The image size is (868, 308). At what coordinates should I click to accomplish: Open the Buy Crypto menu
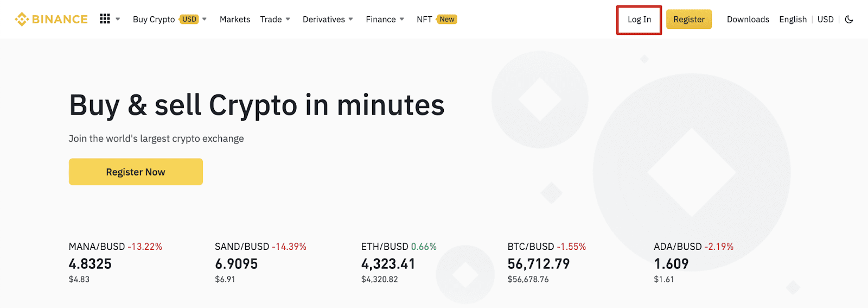154,20
